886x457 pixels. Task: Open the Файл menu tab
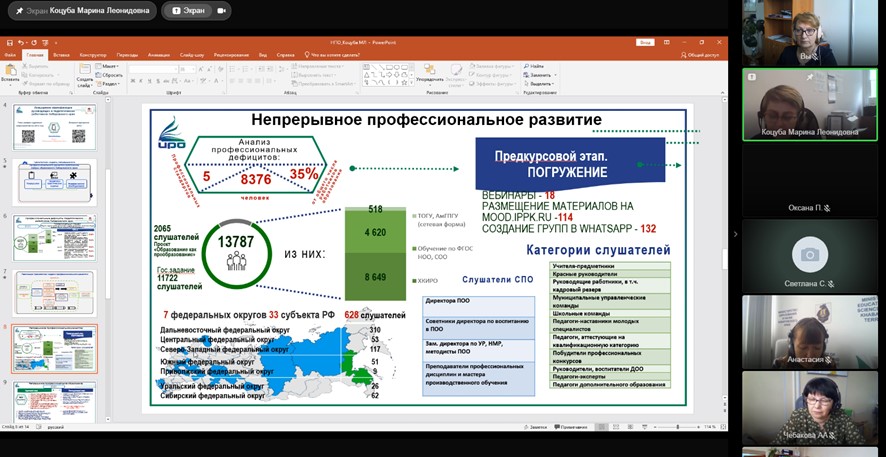[10, 54]
